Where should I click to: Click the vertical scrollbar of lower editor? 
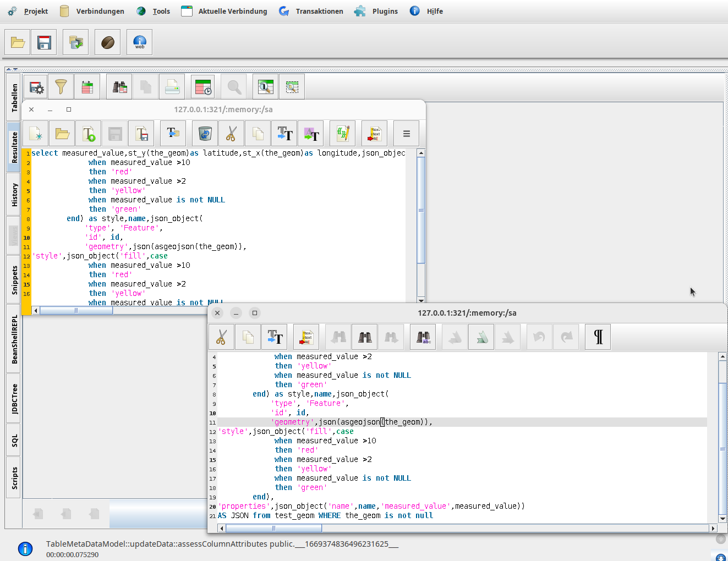722,437
